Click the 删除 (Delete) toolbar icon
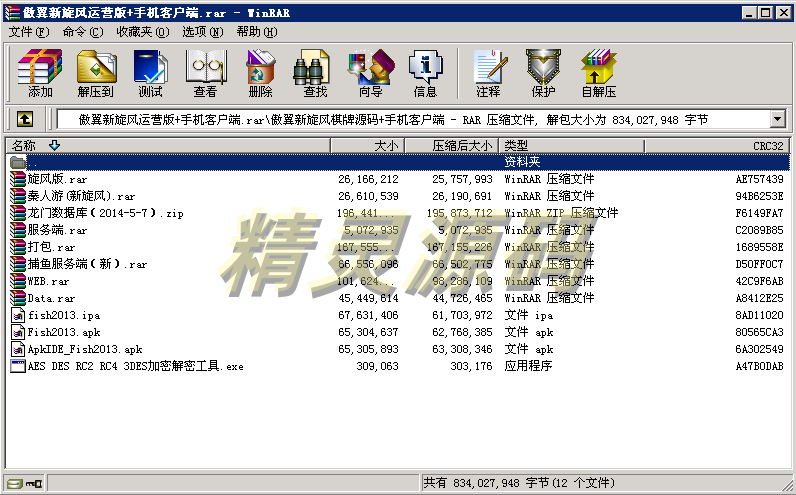The height and width of the screenshot is (495, 796). tap(260, 67)
